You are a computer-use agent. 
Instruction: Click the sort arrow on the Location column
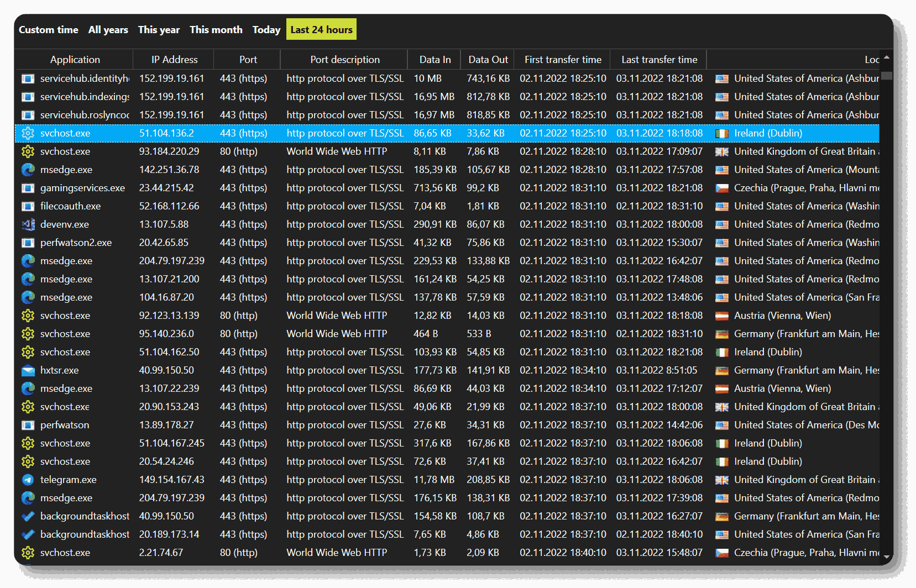tap(886, 57)
